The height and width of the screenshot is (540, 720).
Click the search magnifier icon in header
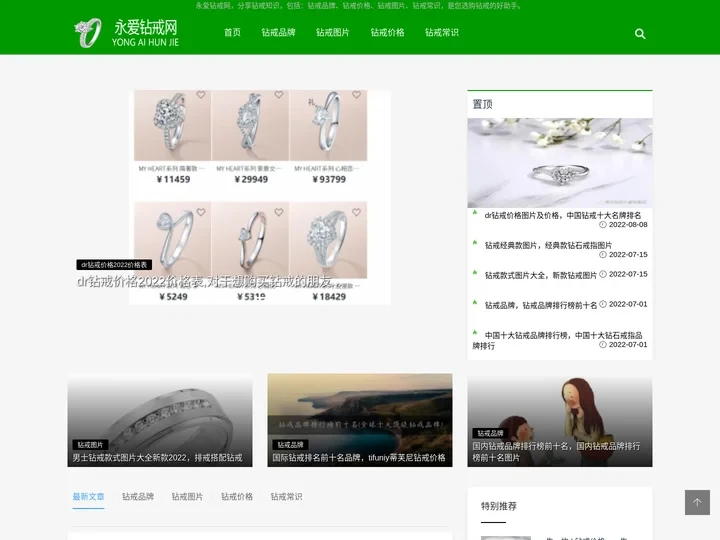pyautogui.click(x=640, y=34)
